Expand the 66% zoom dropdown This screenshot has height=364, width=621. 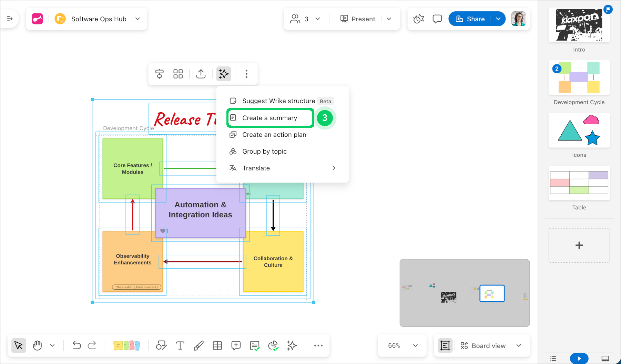pyautogui.click(x=415, y=345)
